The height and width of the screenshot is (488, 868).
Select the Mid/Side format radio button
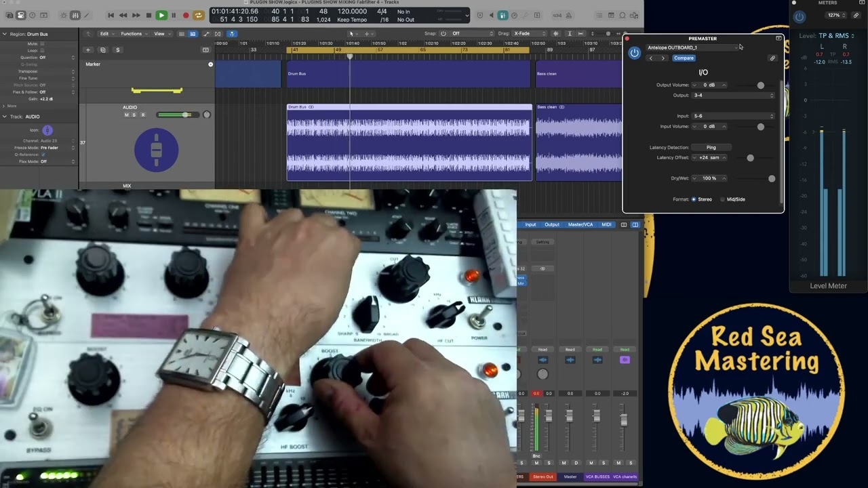tap(722, 199)
